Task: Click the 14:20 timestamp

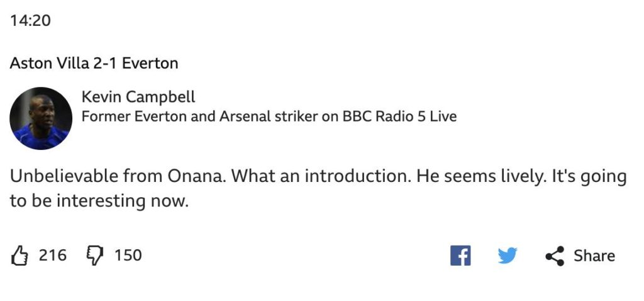Action: (30, 20)
